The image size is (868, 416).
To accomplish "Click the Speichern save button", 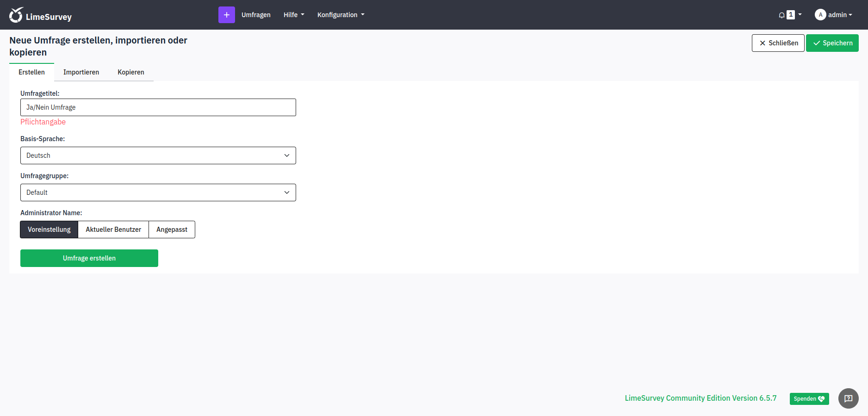I will (x=832, y=43).
